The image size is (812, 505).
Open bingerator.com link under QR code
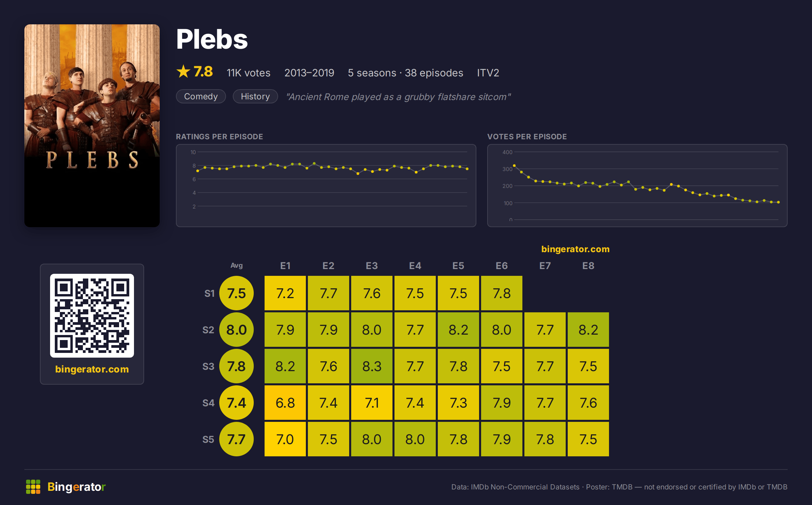point(92,369)
